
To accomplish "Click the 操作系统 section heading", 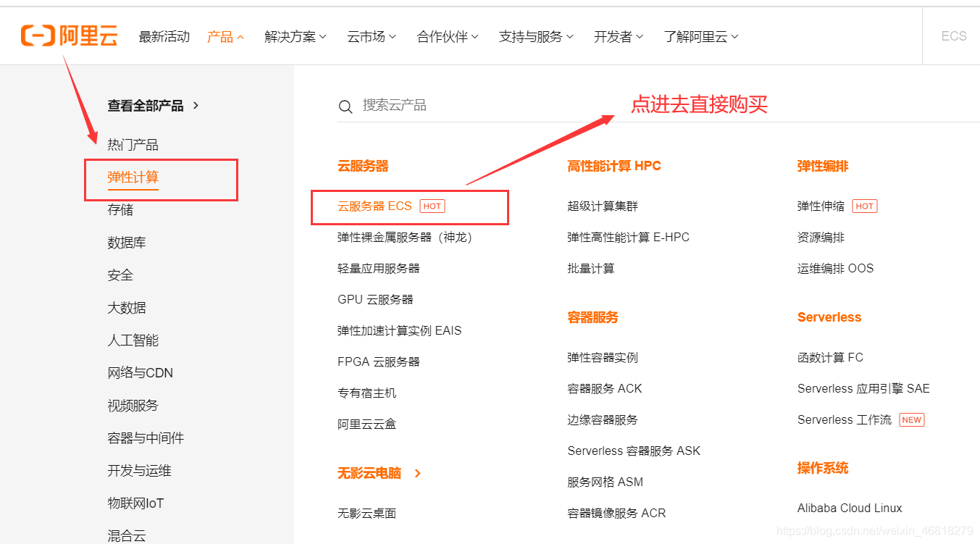I will [823, 469].
